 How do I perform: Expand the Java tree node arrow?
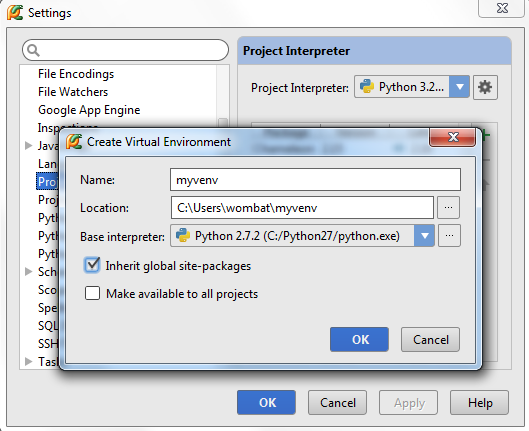coord(29,146)
